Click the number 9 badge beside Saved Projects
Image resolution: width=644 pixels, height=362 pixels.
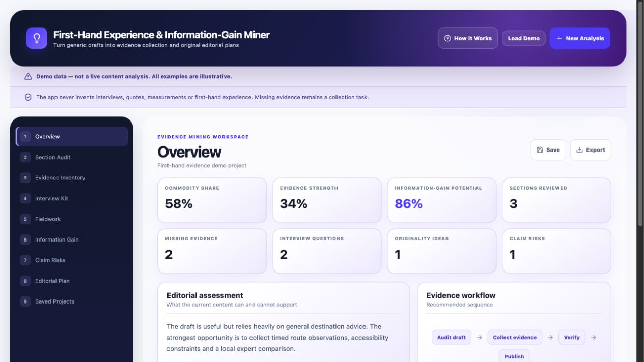[25, 301]
